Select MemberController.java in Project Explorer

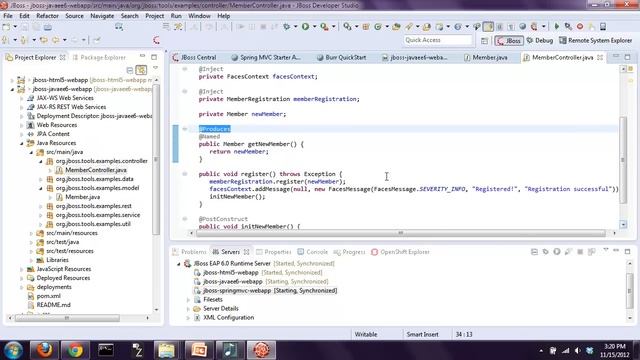(96, 170)
